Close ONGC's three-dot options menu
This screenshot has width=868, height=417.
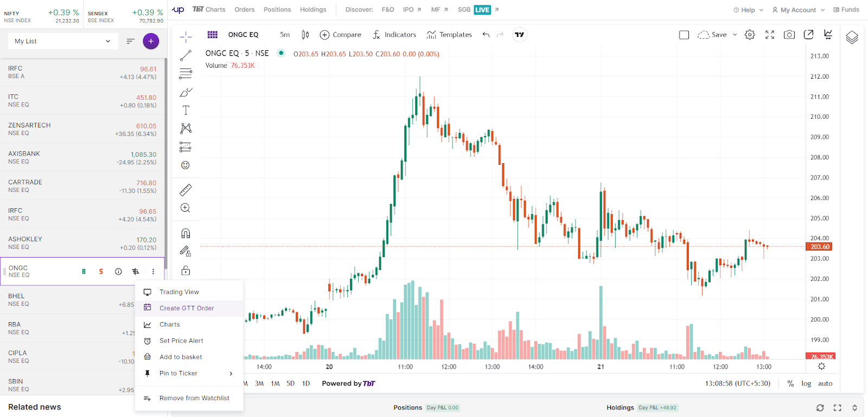[x=153, y=272]
